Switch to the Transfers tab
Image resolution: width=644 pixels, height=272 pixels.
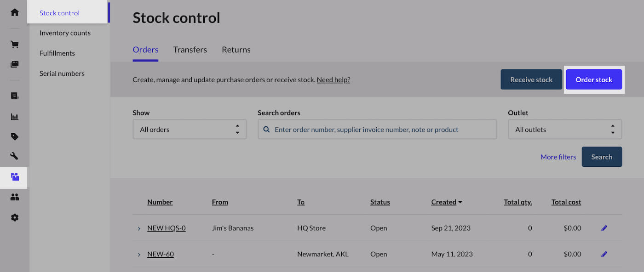190,50
